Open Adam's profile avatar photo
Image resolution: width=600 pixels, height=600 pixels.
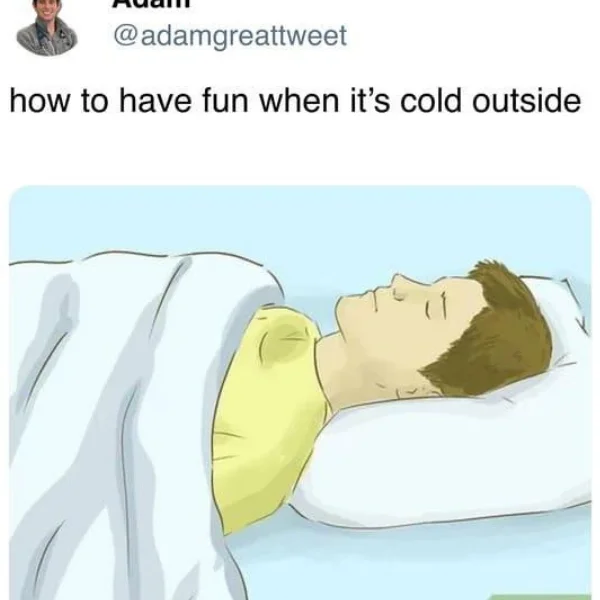[x=47, y=28]
